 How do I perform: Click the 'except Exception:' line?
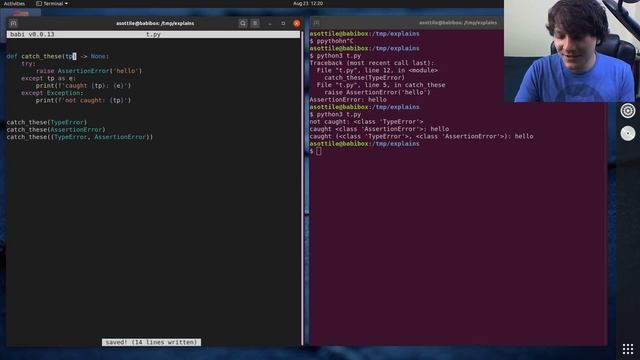point(52,93)
